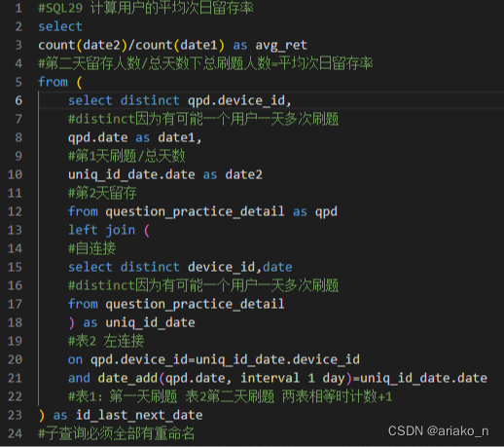The height and width of the screenshot is (447, 504).
Task: Click 'device_id,date' on line 15
Action: point(240,267)
